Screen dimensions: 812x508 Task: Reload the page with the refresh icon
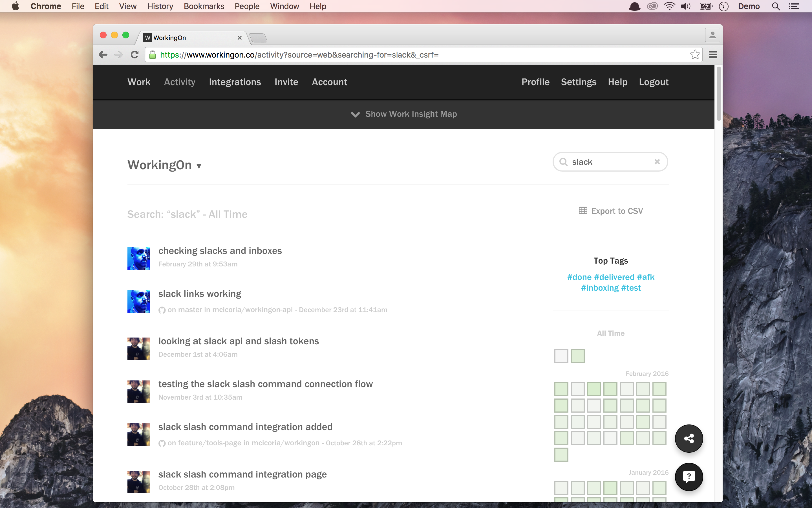coord(134,54)
